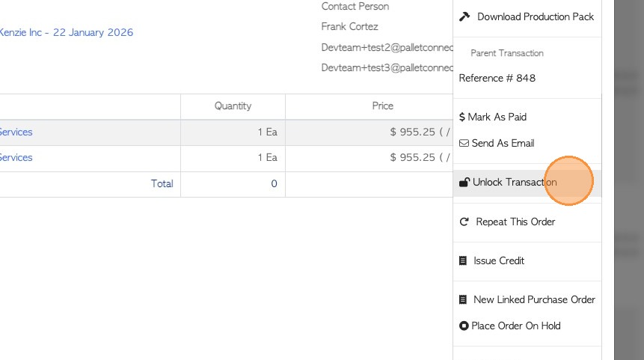Click the Devteam+test2 email address
This screenshot has height=360, width=644.
tap(387, 47)
